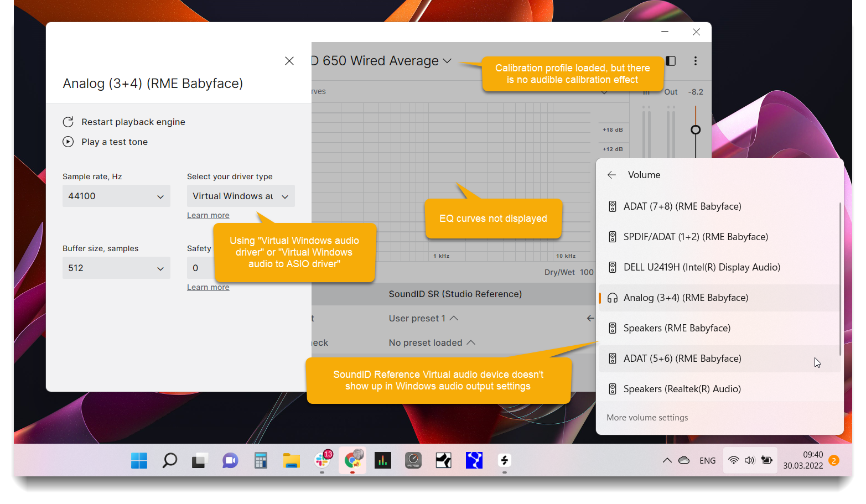Open the Buffer size 512 dropdown

coord(116,268)
